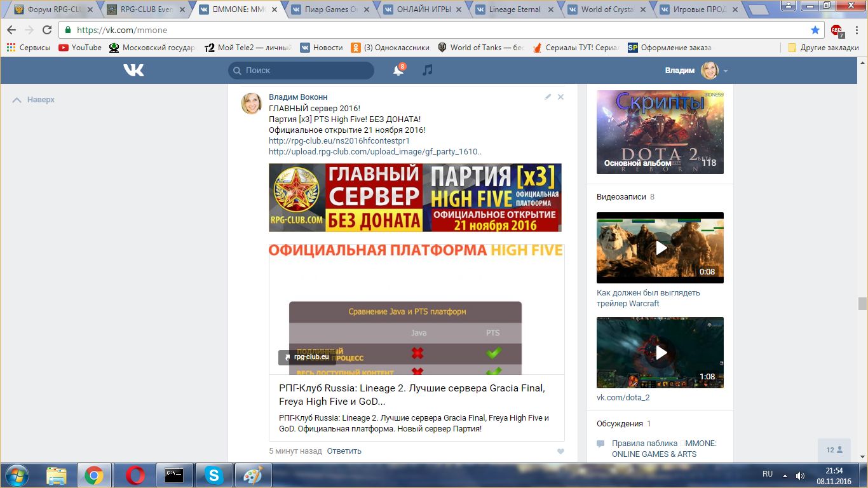Open the upload.rpg-club.com image link

[x=376, y=152]
